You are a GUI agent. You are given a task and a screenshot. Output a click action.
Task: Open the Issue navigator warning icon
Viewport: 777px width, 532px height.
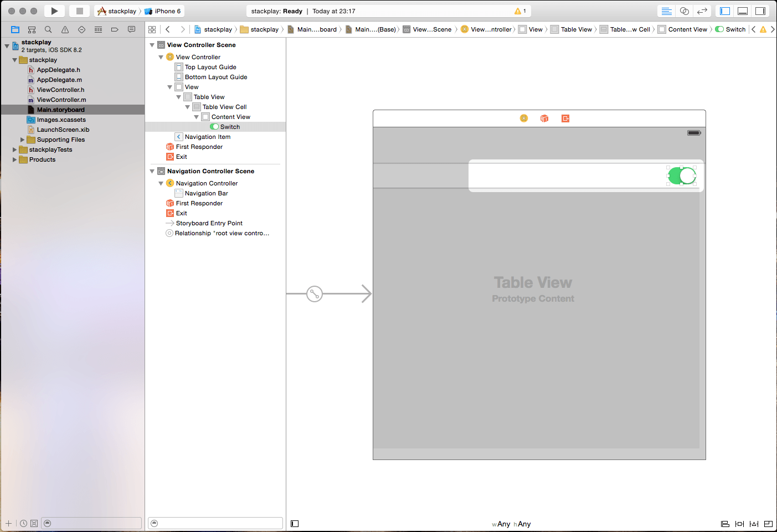click(x=65, y=29)
